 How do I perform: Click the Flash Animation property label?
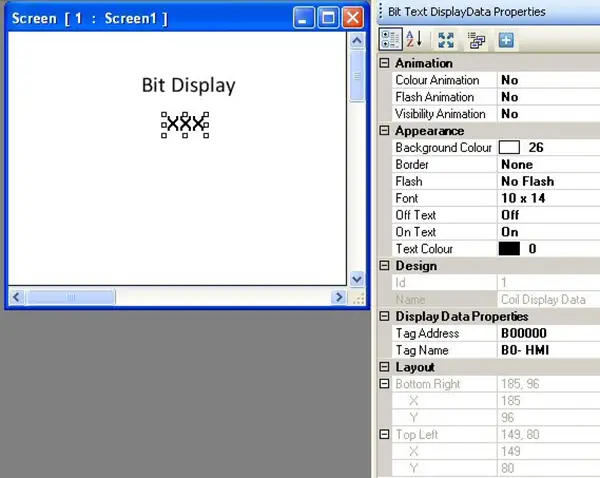pos(434,97)
